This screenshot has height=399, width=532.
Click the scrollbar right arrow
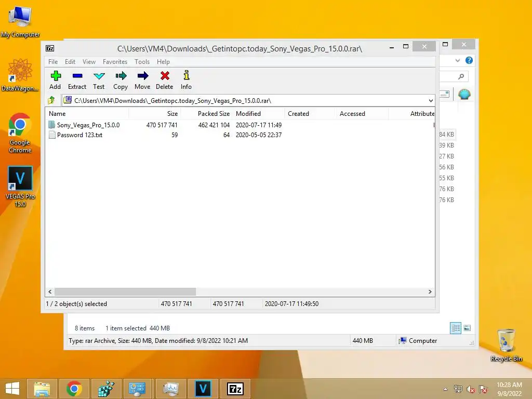coord(430,292)
